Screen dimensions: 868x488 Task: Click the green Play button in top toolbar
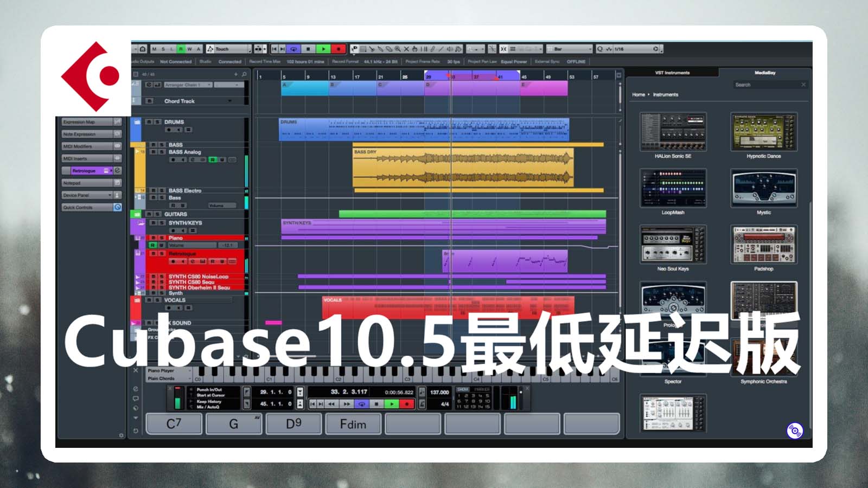pos(323,49)
